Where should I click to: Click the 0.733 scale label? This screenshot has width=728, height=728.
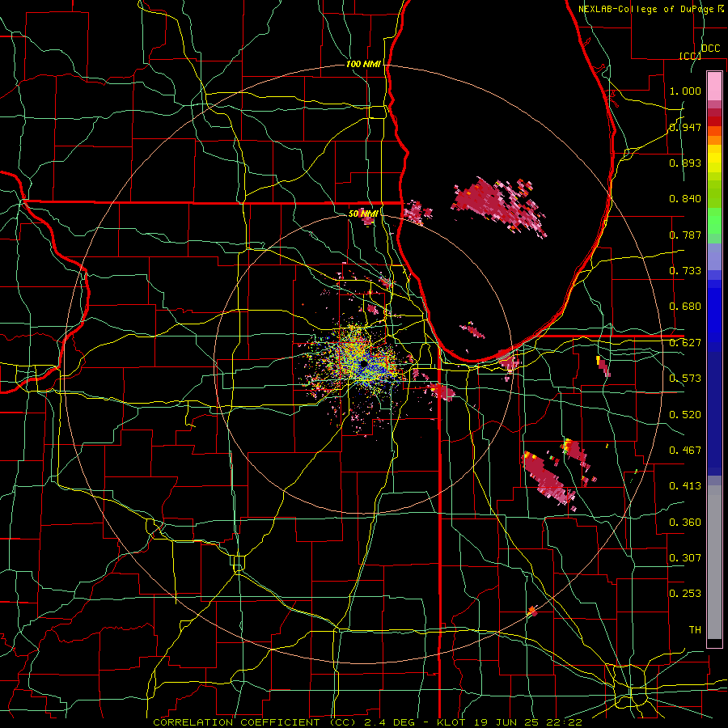point(685,271)
